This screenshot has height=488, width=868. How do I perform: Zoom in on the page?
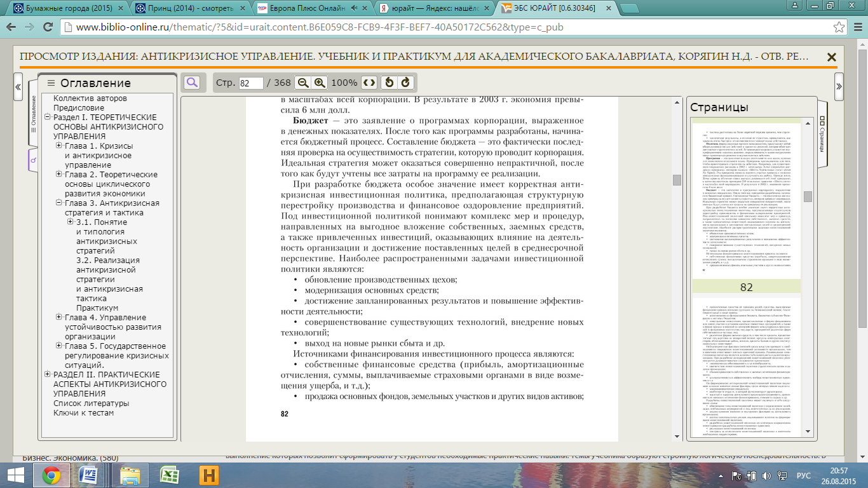click(320, 83)
